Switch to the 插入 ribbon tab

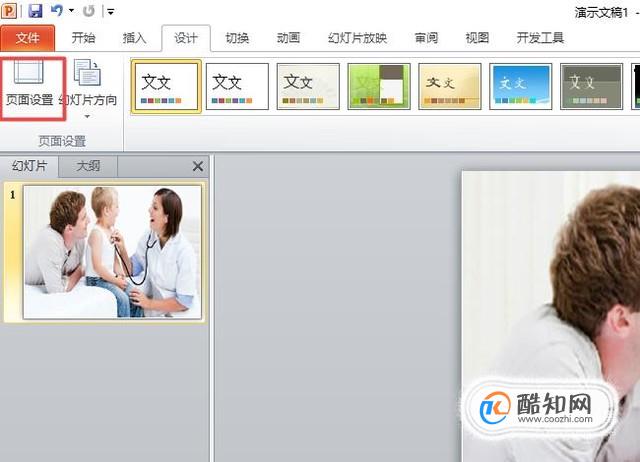click(134, 38)
